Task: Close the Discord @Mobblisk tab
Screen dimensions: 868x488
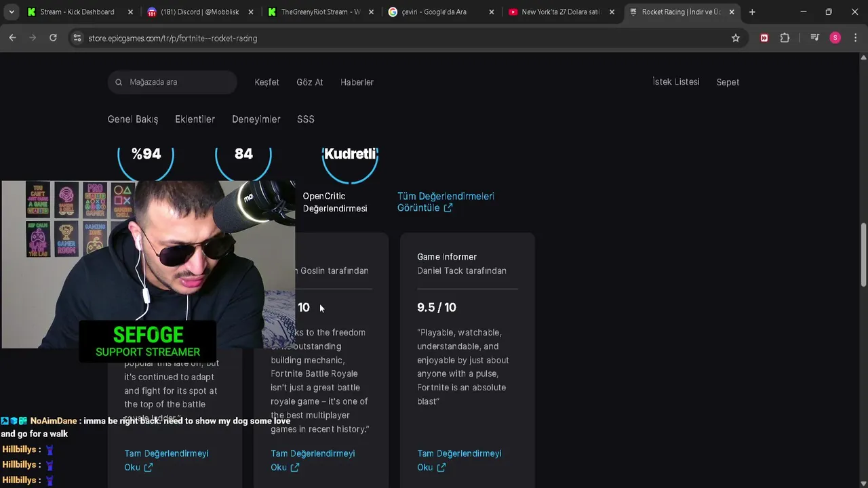Action: point(251,12)
